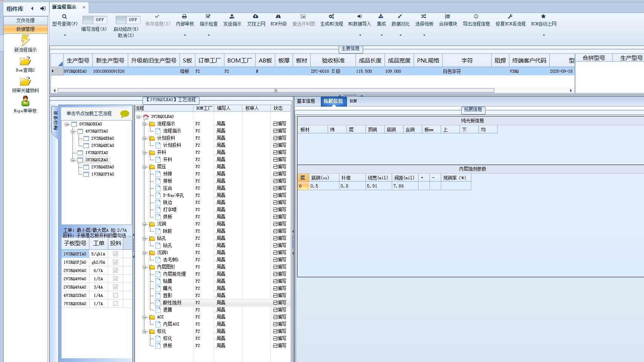Click main grid horizontal scrollbar thumb
Image resolution: width=644 pixels, height=362 pixels.
(x=276, y=90)
